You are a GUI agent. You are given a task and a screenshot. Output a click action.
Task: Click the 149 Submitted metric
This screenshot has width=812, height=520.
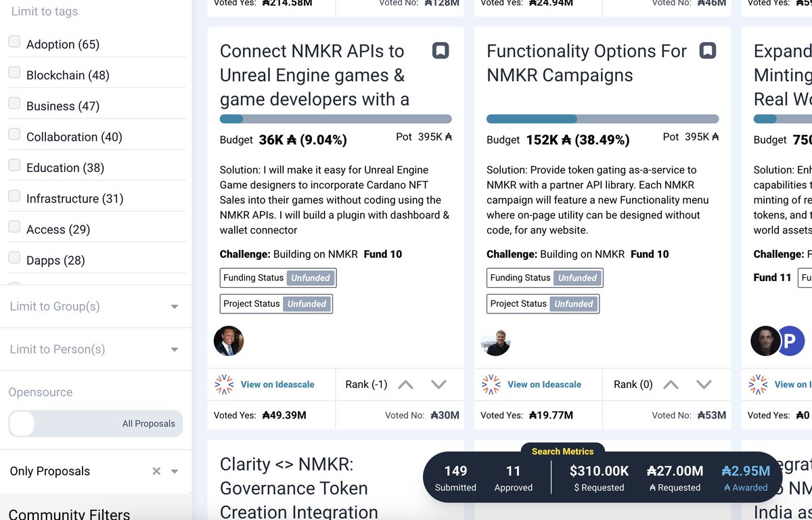pyautogui.click(x=455, y=478)
